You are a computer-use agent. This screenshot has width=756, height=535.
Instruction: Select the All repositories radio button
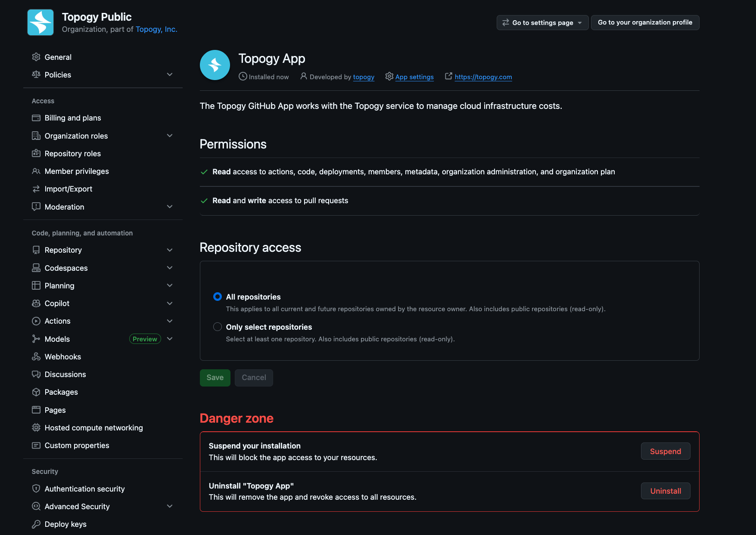coord(218,297)
